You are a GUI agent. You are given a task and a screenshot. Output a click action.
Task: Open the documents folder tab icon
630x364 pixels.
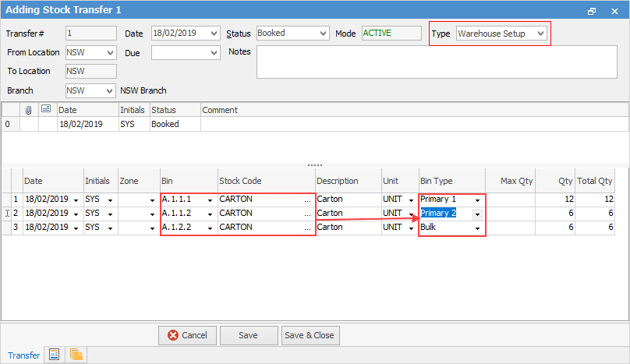[76, 355]
